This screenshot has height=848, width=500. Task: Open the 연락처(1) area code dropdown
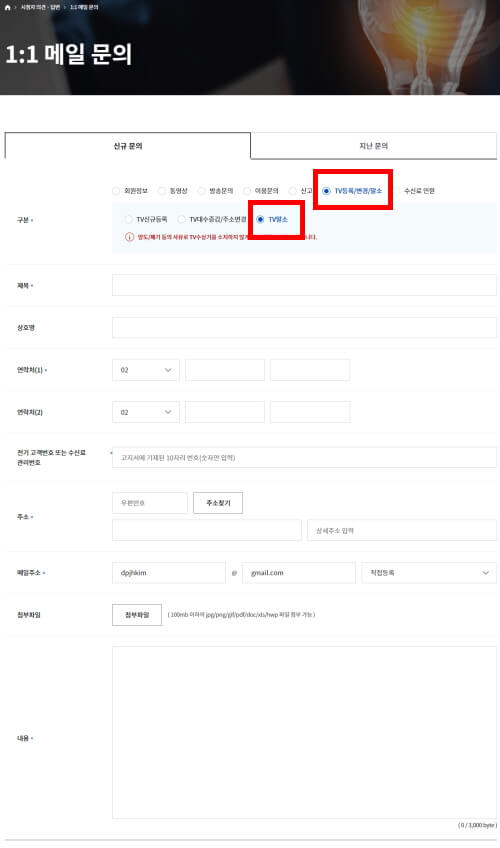[145, 370]
